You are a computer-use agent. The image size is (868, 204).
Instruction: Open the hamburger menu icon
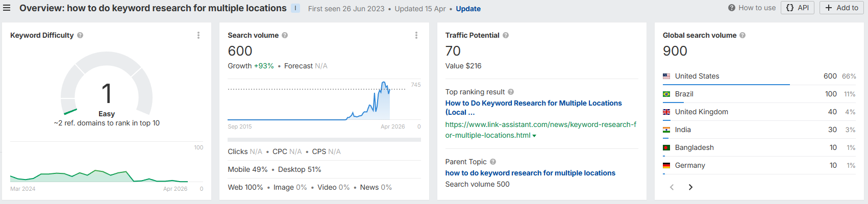[7, 8]
